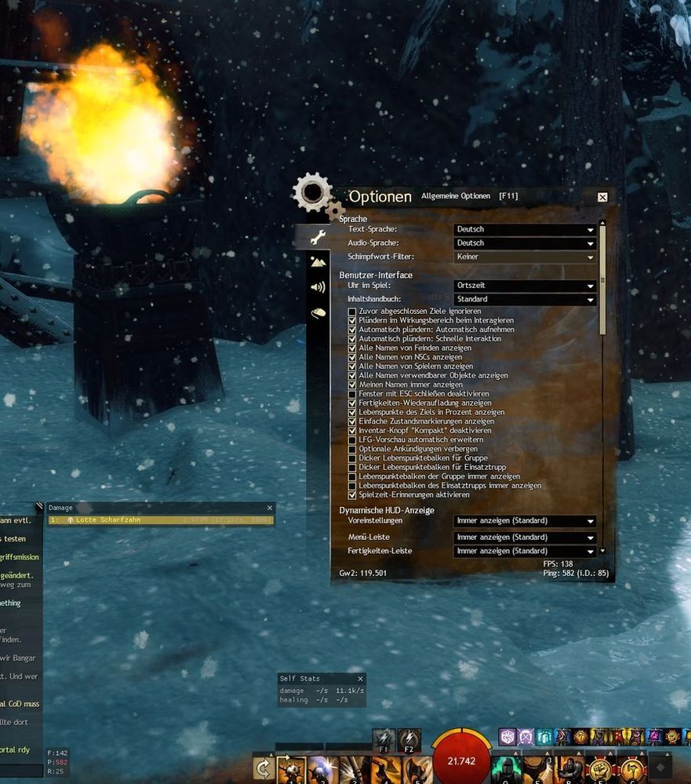The height and width of the screenshot is (784, 691).
Task: Click the options scrollbar thumb
Action: click(602, 280)
